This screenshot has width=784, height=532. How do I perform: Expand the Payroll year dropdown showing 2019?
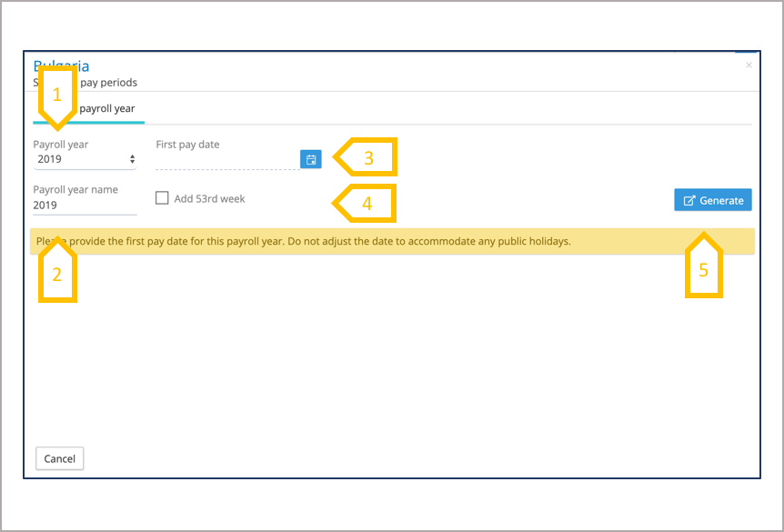(x=84, y=159)
